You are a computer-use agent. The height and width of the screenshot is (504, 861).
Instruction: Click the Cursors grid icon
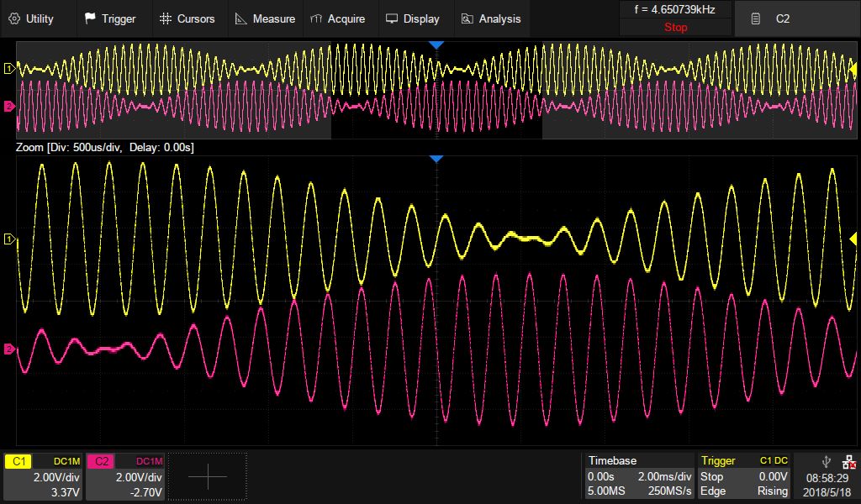(x=166, y=18)
